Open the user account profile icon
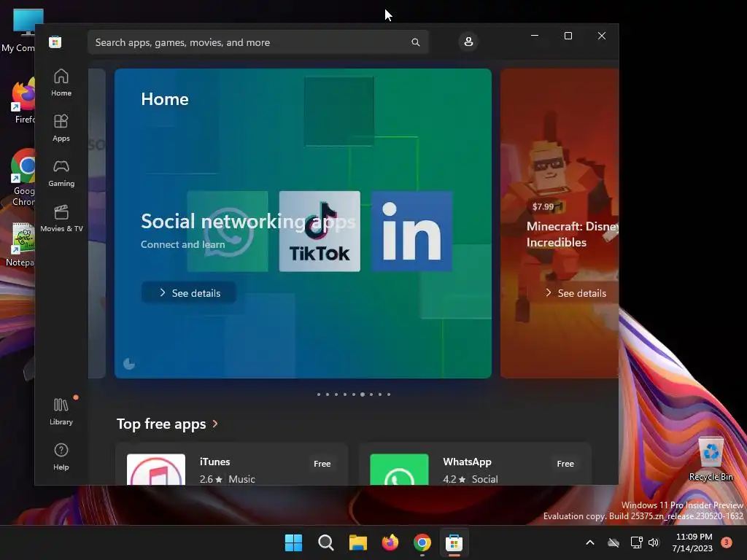 pyautogui.click(x=468, y=42)
